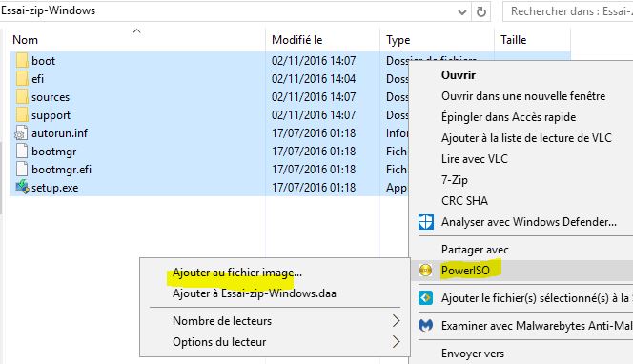Toggle sort direction arrow above Nom
This screenshot has width=633, height=364.
[137, 30]
